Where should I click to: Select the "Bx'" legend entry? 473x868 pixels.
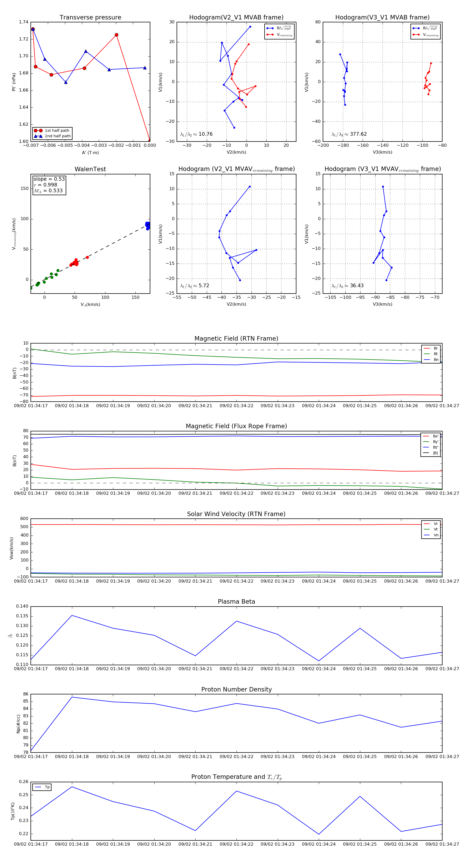(x=431, y=436)
